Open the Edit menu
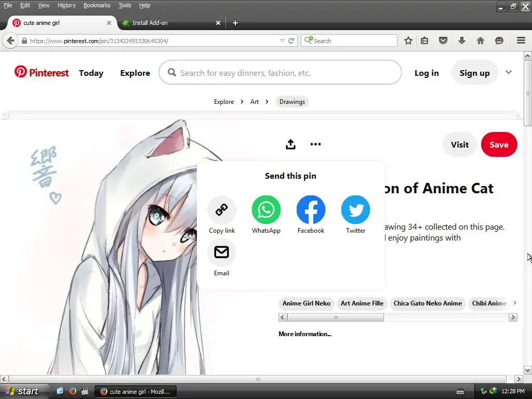The height and width of the screenshot is (399, 532). [x=25, y=5]
